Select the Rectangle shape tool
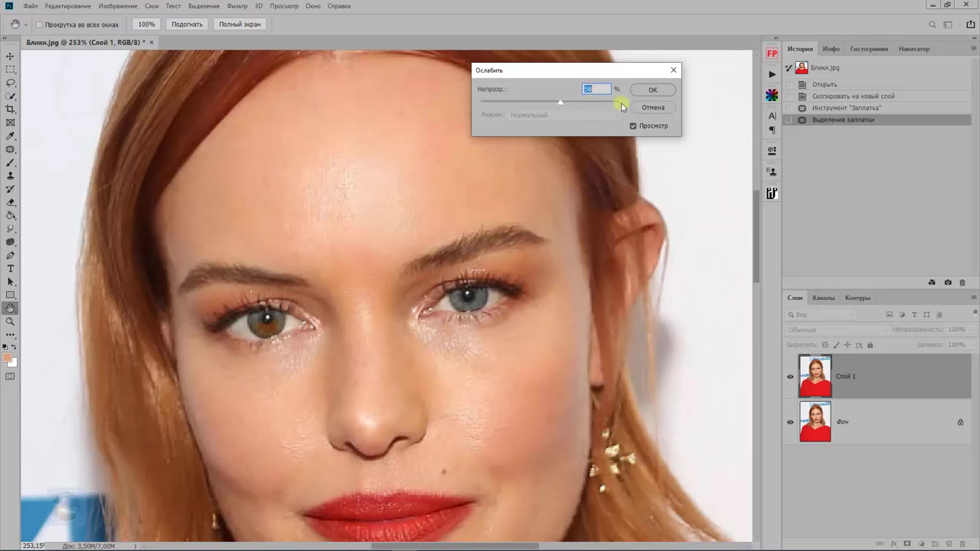The image size is (980, 551). [11, 295]
